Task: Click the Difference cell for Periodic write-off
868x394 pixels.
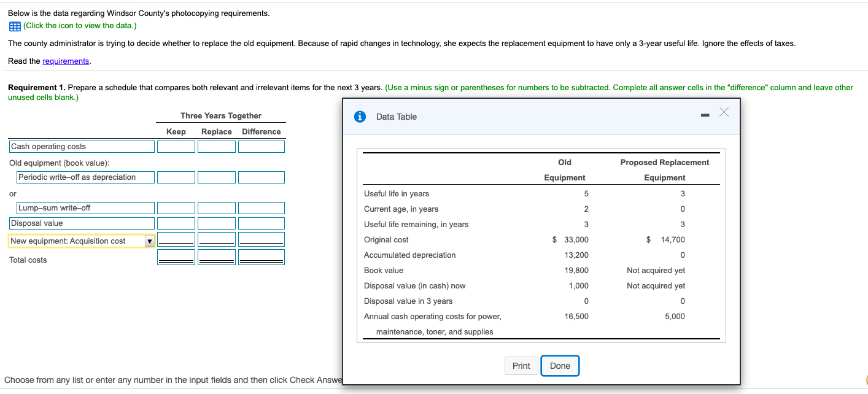Action: 262,177
